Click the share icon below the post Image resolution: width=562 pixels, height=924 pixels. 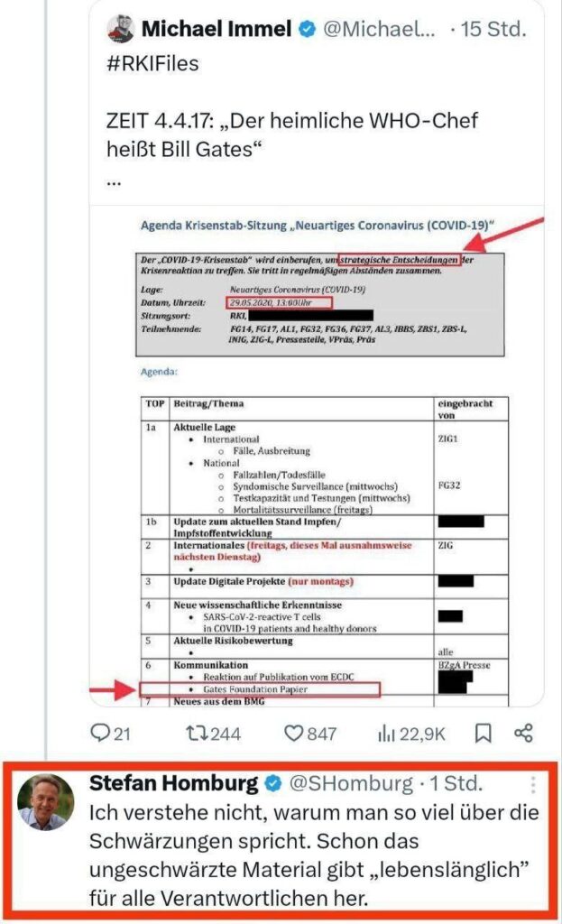point(521,734)
